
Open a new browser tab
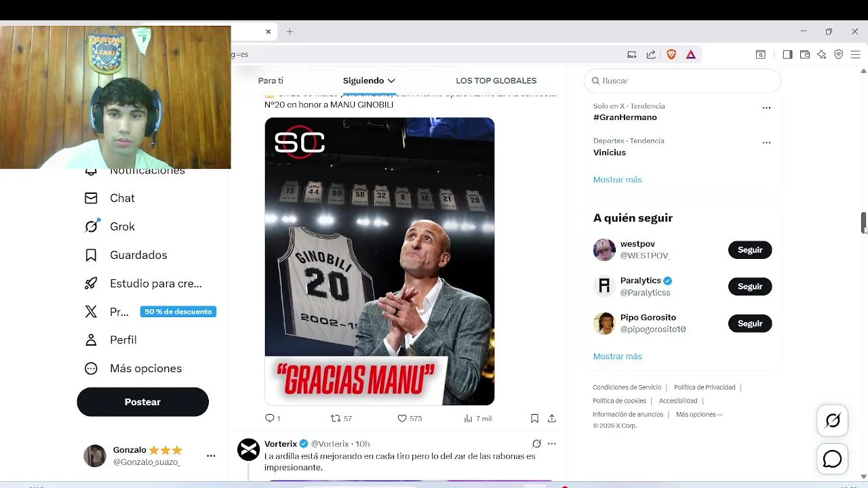290,31
